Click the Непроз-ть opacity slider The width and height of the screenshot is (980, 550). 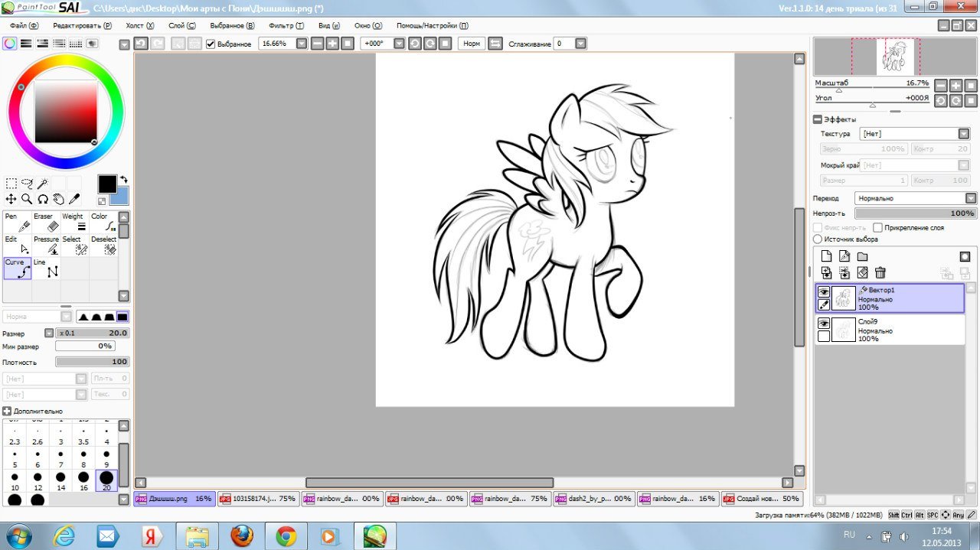pyautogui.click(x=916, y=213)
